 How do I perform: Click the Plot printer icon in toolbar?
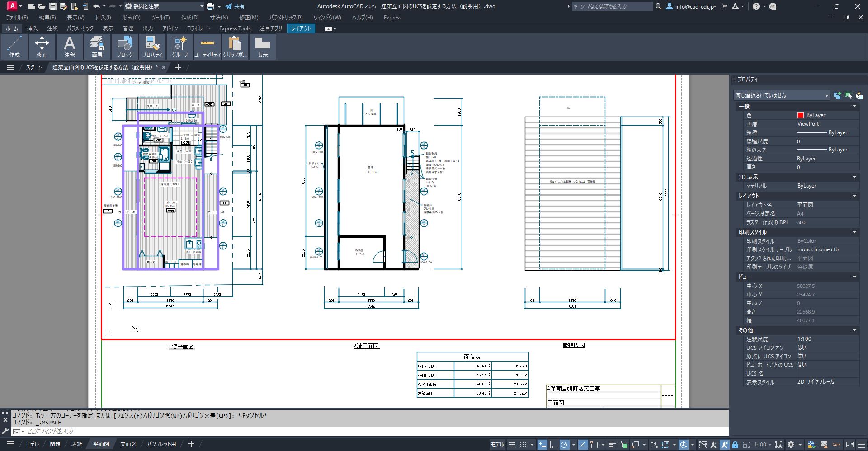tap(210, 6)
